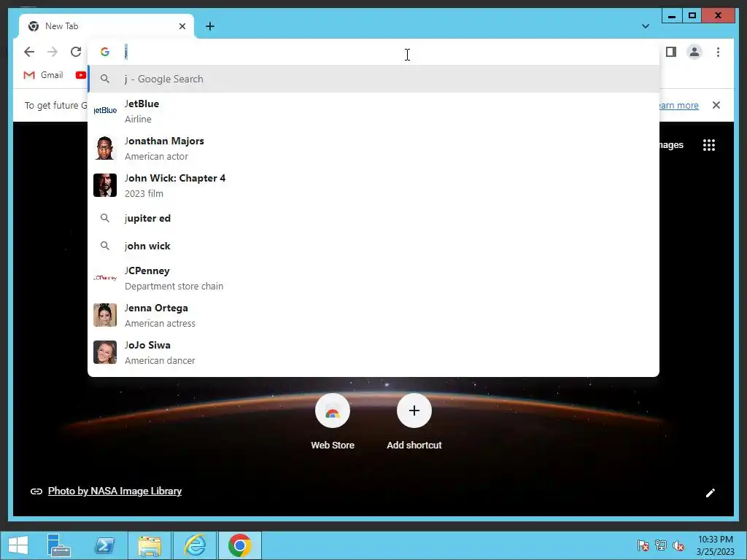Image resolution: width=747 pixels, height=560 pixels.
Task: Open the taskbar clock showing 10:33 PM
Action: [x=715, y=545]
